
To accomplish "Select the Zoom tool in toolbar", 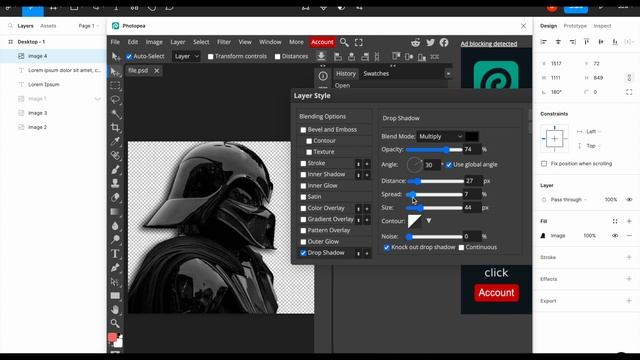I will coord(116,323).
